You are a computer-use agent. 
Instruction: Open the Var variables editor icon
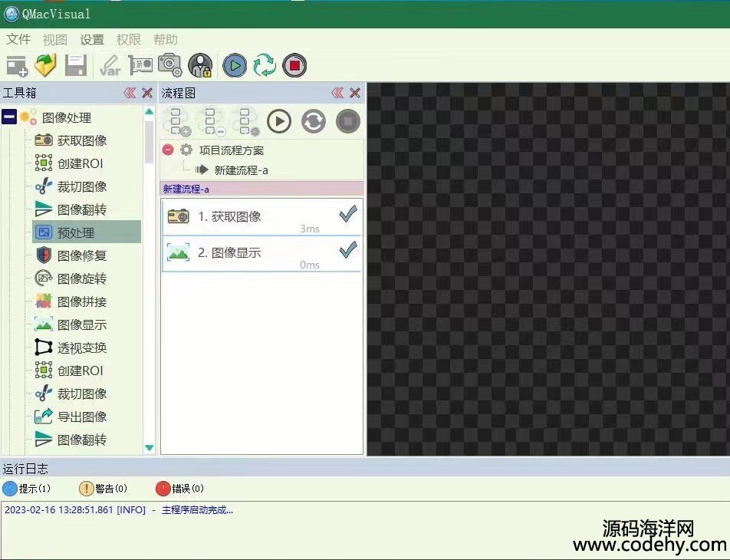[x=110, y=66]
